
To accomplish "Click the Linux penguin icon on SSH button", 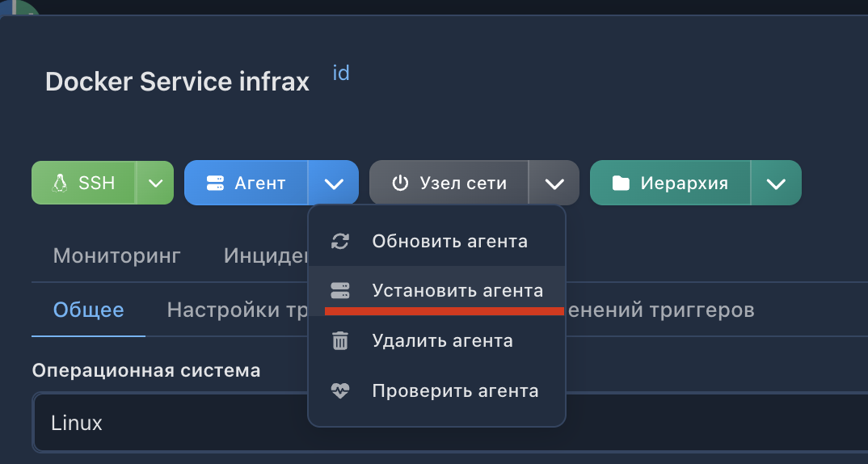I will tap(59, 183).
